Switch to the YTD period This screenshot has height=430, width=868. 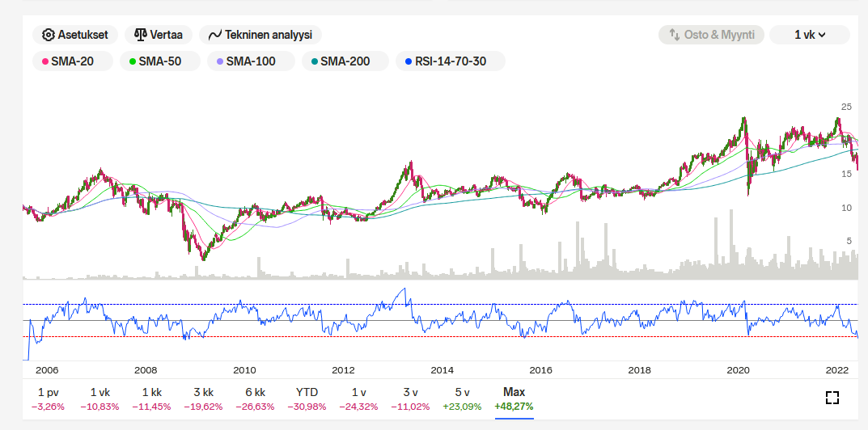[x=307, y=398]
